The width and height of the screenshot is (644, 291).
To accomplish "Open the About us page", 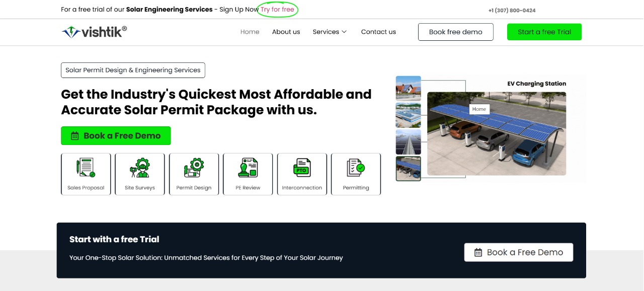I will point(286,32).
